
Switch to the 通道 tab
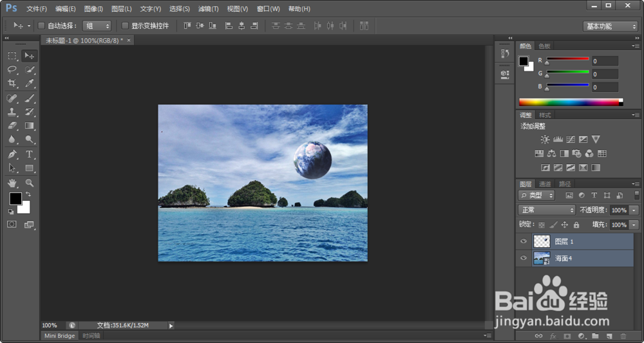[x=545, y=184]
